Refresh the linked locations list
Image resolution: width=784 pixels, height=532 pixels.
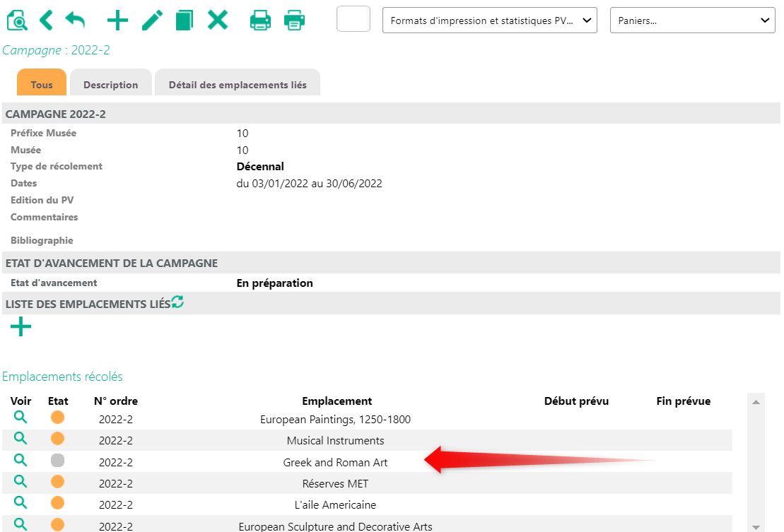tap(177, 302)
